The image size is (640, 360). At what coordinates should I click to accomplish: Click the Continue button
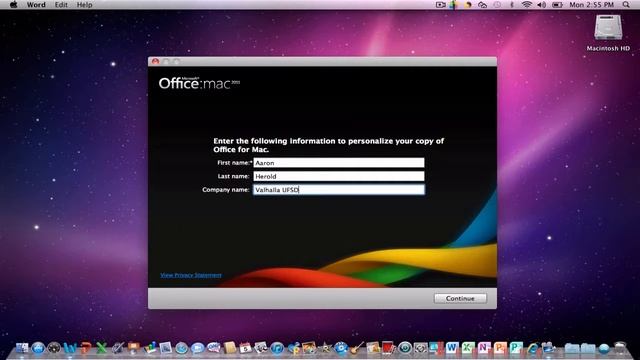click(x=460, y=298)
